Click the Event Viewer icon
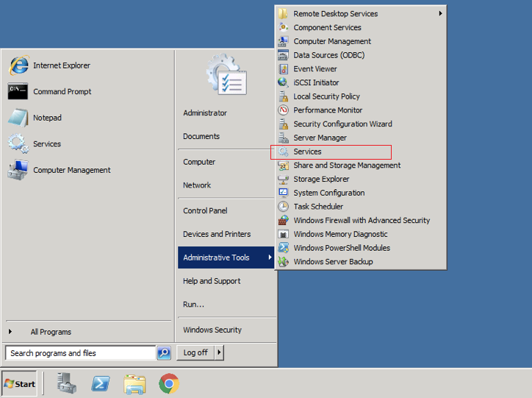Viewport: 532px width, 398px height. pyautogui.click(x=283, y=69)
